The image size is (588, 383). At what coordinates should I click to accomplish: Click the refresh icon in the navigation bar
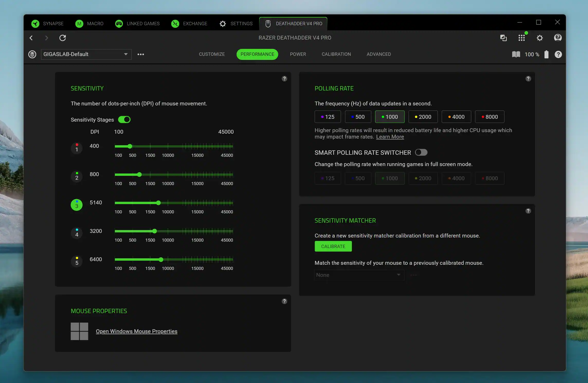pyautogui.click(x=63, y=38)
